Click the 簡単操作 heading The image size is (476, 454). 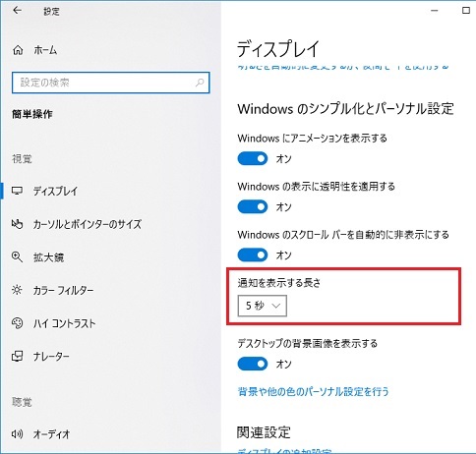pos(32,114)
